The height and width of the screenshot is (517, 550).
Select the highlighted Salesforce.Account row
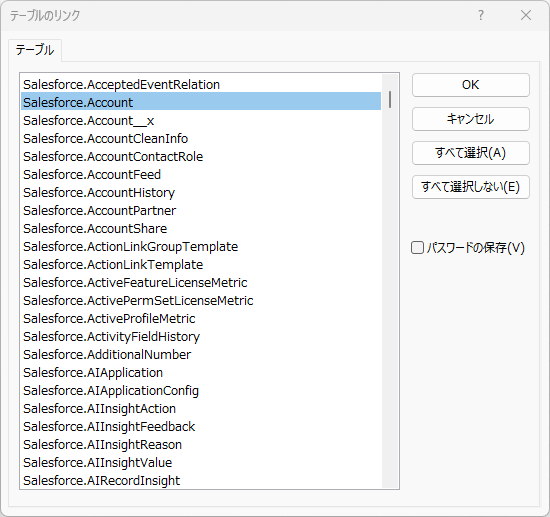tap(201, 102)
